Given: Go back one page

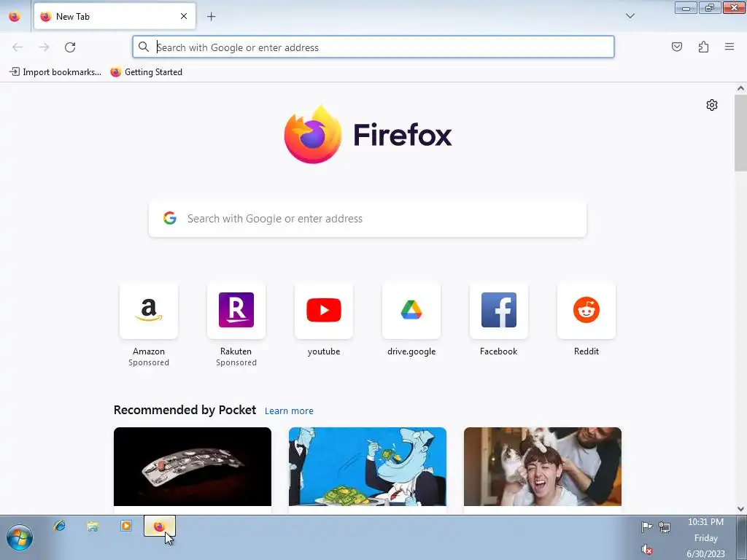Looking at the screenshot, I should coord(18,47).
